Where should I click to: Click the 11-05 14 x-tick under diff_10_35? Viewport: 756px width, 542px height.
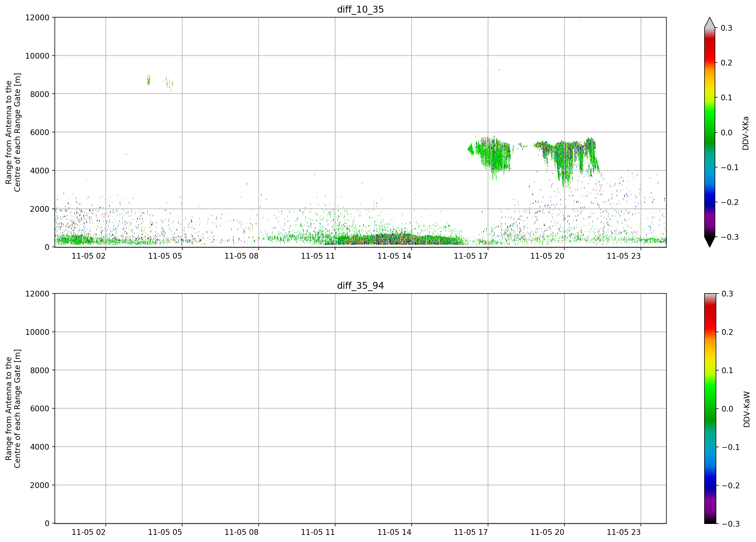[394, 256]
